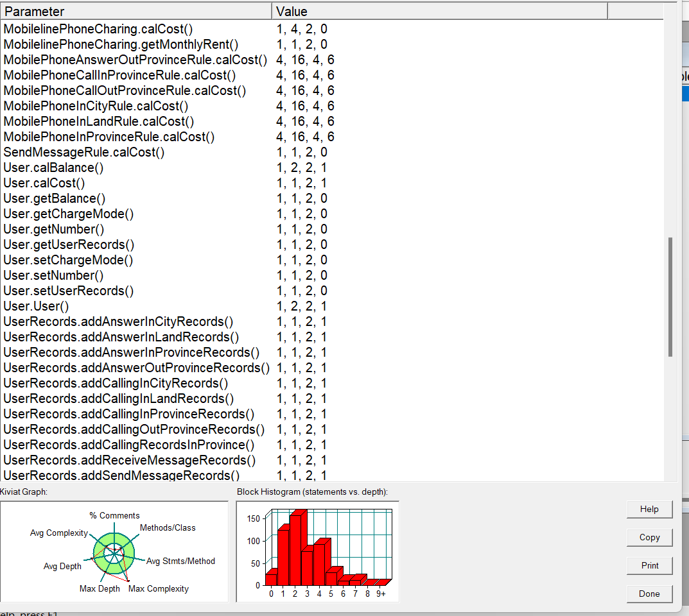Select the UserRecords.addAnswerOutProvinceRecords() row
The image size is (689, 616).
point(332,368)
